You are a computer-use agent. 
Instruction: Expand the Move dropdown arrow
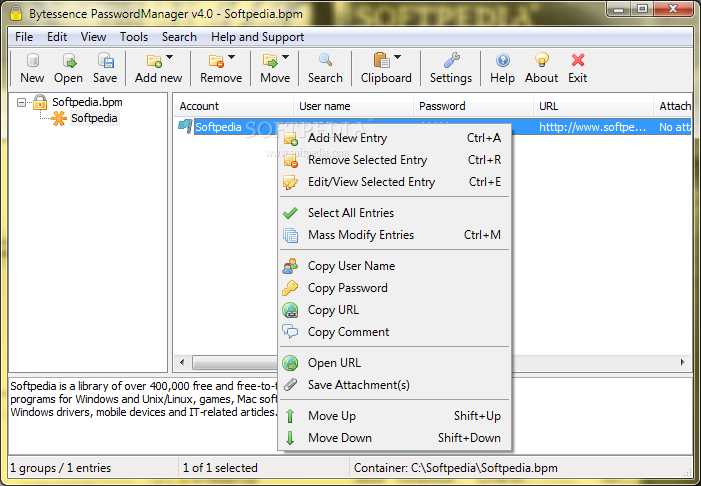click(286, 57)
